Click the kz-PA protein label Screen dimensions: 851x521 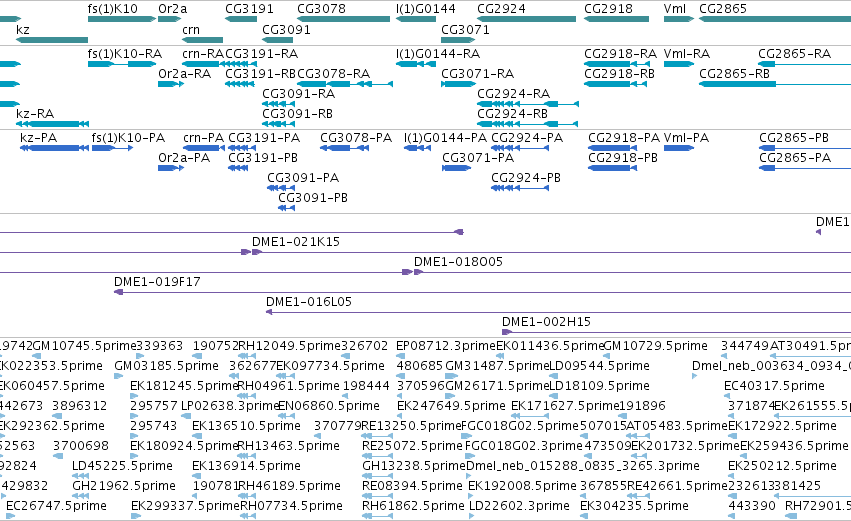click(39, 138)
